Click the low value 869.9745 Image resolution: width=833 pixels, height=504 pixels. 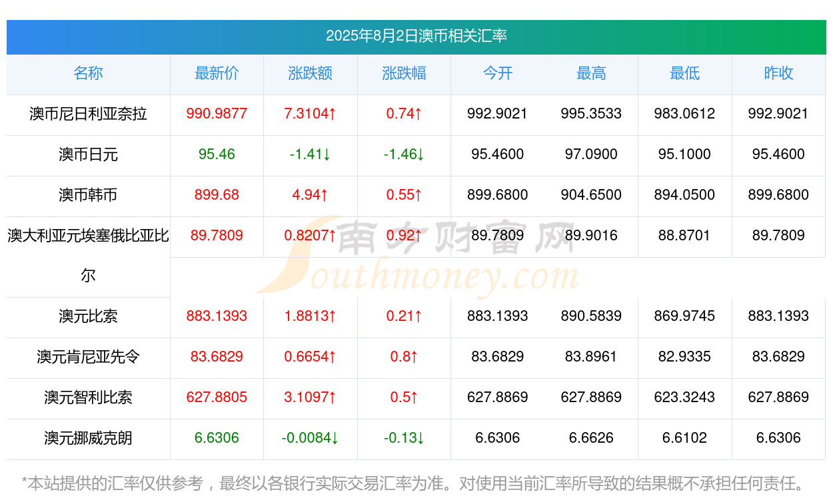point(684,316)
